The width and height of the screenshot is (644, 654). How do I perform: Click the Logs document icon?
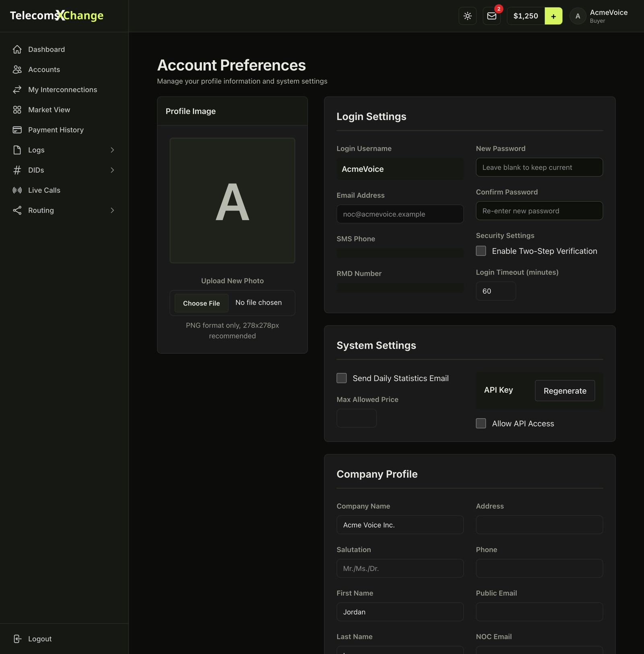point(17,150)
